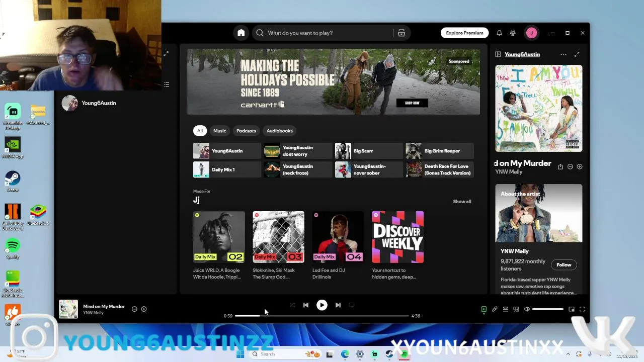Screen dimensions: 644x362
Task: Open Young6austin (neck froze) tile
Action: 298,169
